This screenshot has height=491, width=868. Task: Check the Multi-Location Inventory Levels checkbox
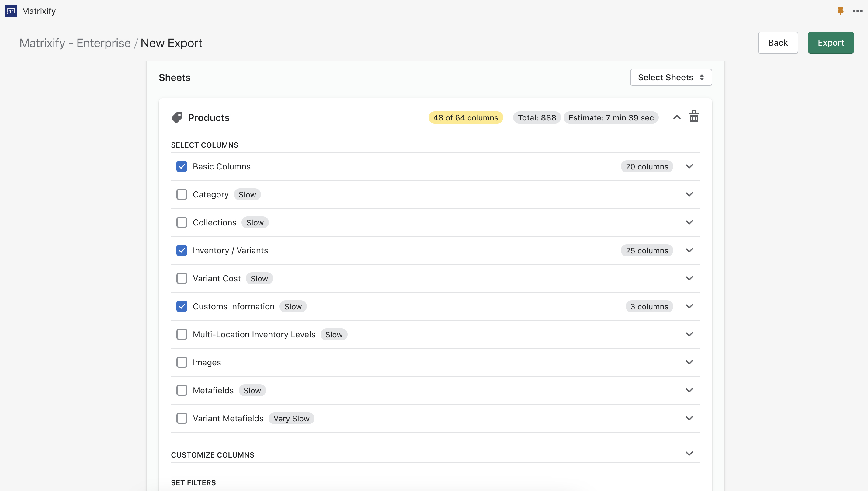pyautogui.click(x=182, y=335)
